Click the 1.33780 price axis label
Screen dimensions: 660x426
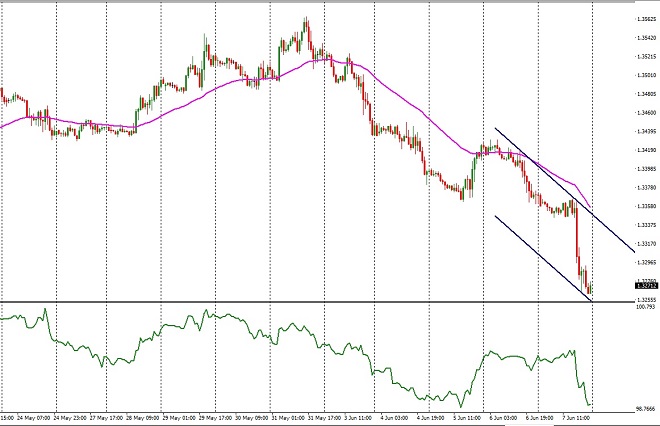pos(647,187)
